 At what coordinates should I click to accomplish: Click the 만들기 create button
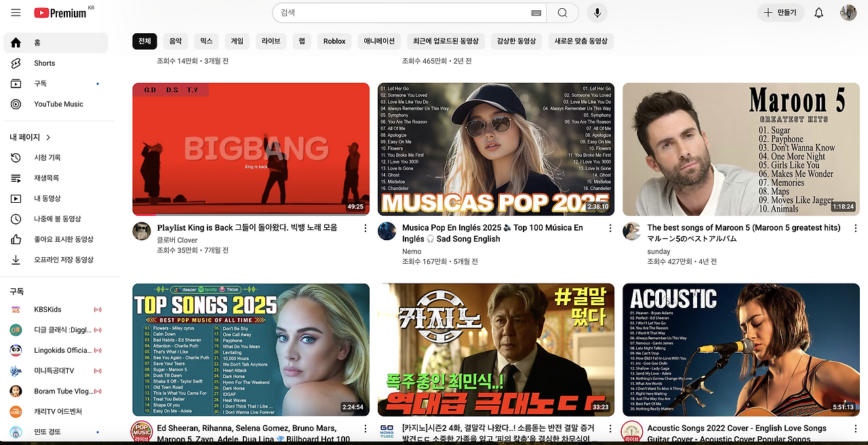781,12
